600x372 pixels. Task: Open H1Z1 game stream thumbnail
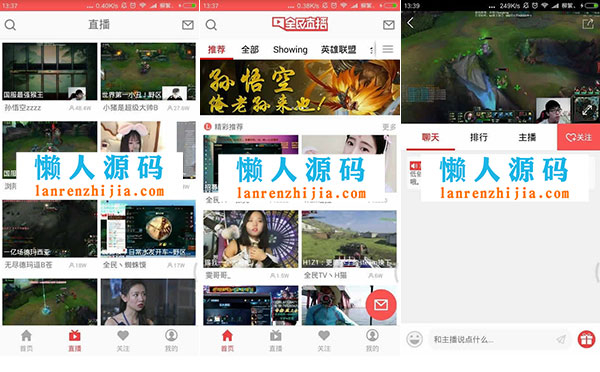tap(349, 239)
